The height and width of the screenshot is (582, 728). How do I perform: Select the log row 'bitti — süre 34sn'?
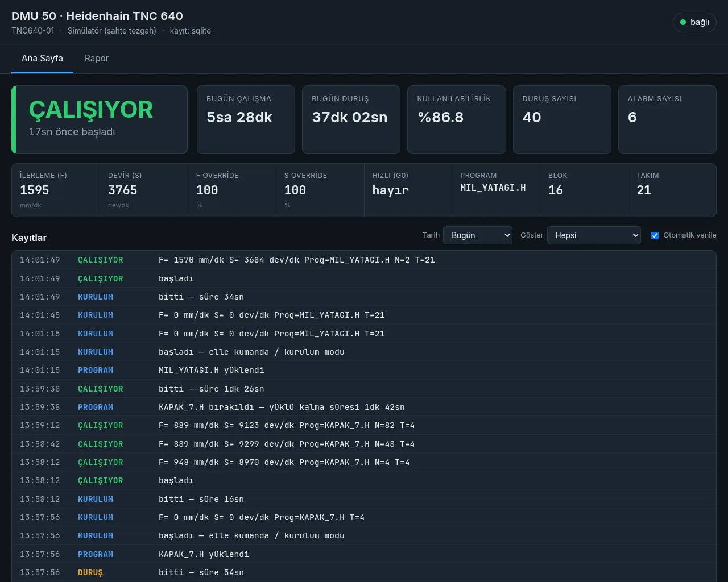point(364,297)
